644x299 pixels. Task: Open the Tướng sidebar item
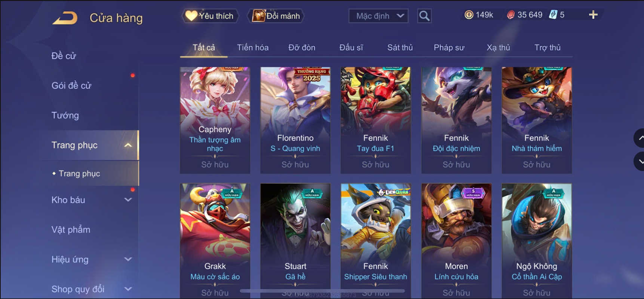coord(65,115)
